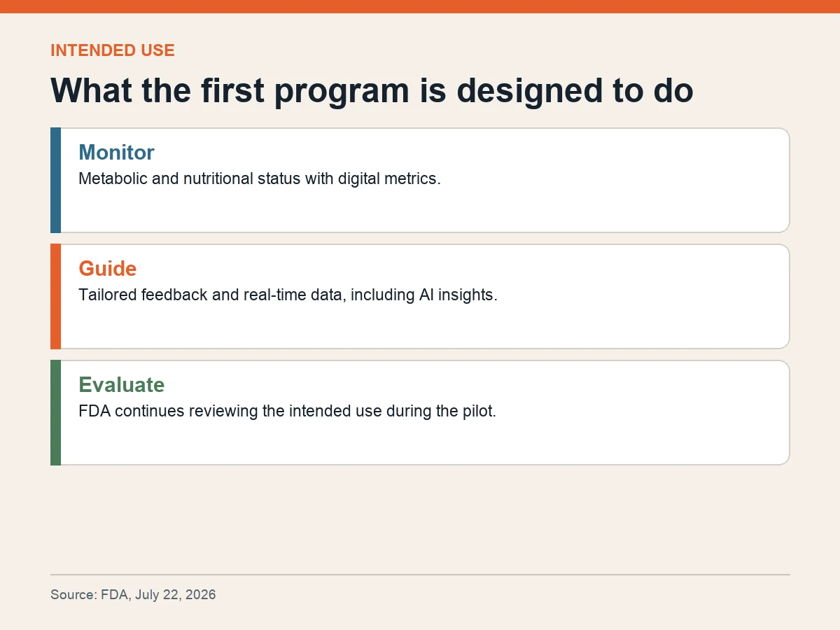Click the horizontal divider above the source
This screenshot has height=630, width=840.
(420, 575)
